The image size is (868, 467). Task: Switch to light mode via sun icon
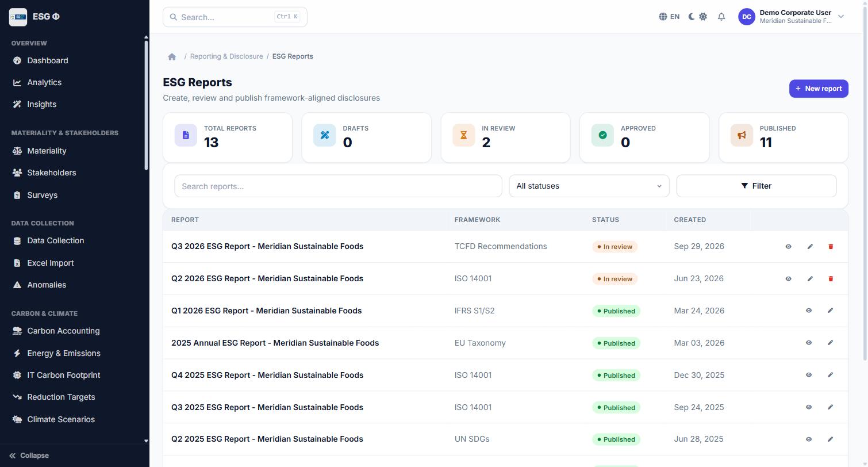pos(703,17)
